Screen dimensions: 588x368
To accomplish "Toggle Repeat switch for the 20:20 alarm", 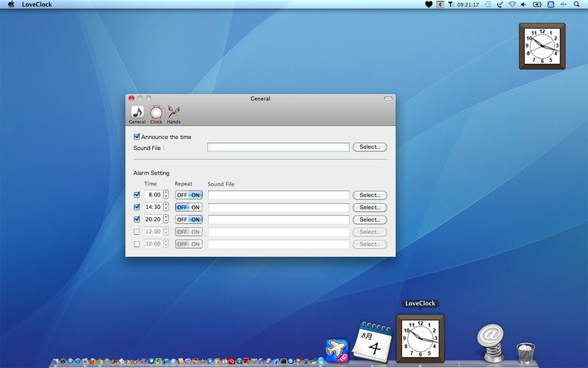I will [x=189, y=219].
